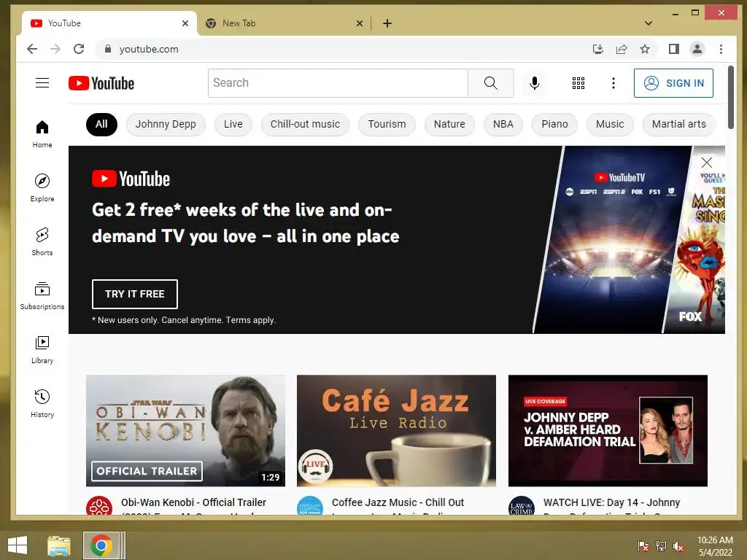Expand the tab search chevron
Viewport: 747px width, 560px height.
(x=649, y=23)
